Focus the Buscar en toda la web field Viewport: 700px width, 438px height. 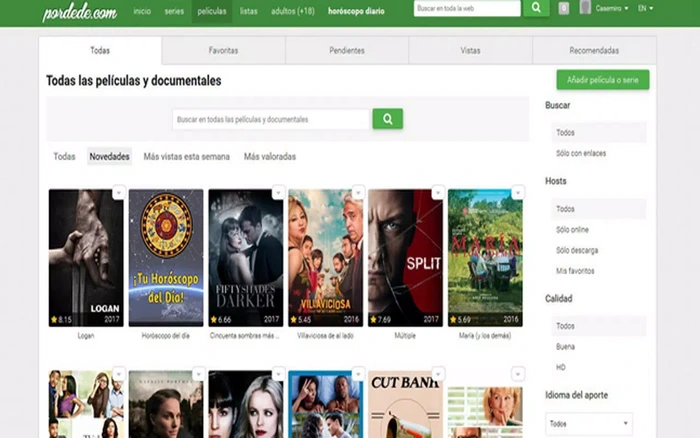[x=467, y=8]
